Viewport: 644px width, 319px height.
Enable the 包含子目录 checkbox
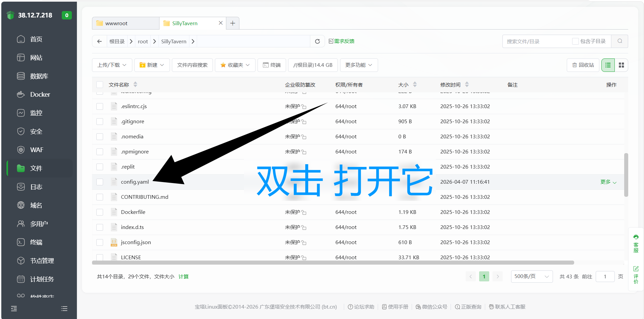pos(575,41)
